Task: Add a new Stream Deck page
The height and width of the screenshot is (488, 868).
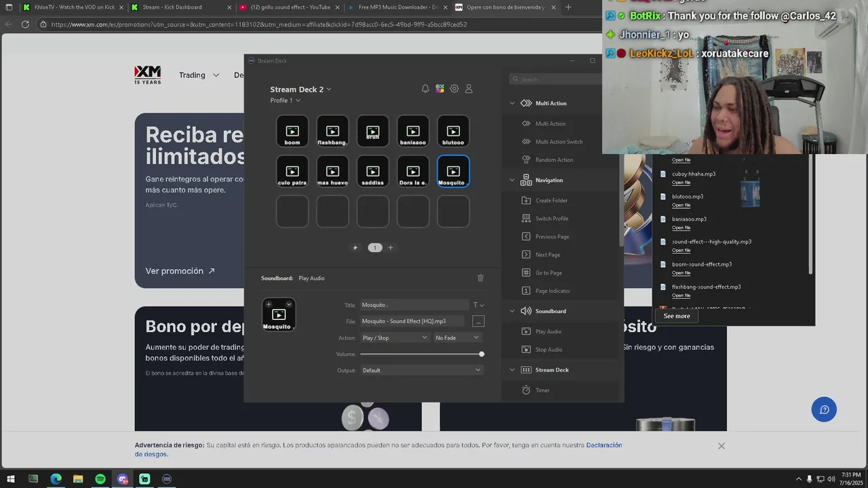Action: pyautogui.click(x=391, y=247)
